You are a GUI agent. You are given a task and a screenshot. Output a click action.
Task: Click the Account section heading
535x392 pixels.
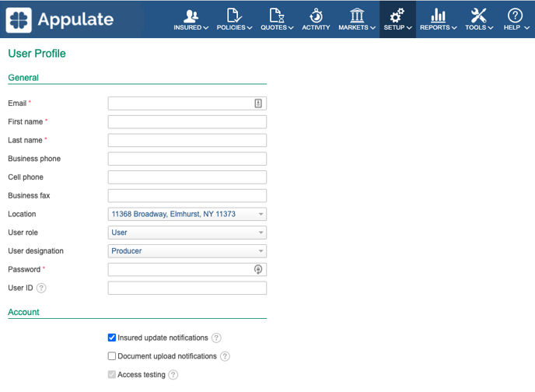click(x=23, y=312)
